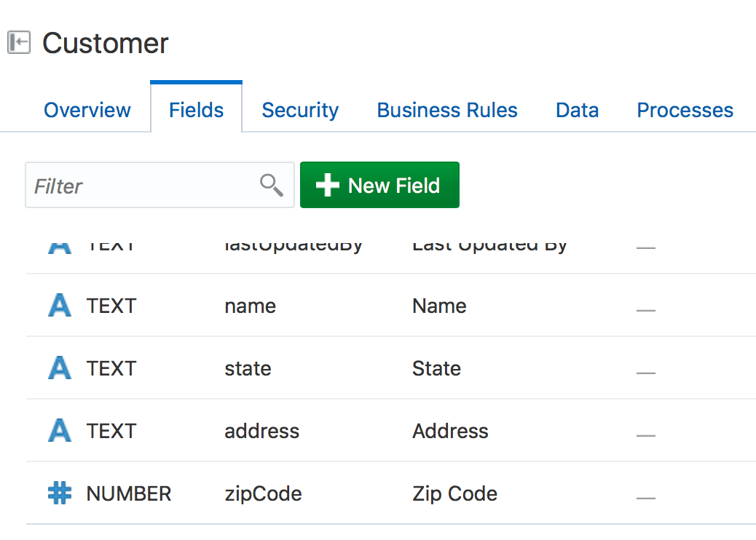The height and width of the screenshot is (540, 756).
Task: Click the TEXT icon next to lastUpdatedBy
Action: click(59, 244)
